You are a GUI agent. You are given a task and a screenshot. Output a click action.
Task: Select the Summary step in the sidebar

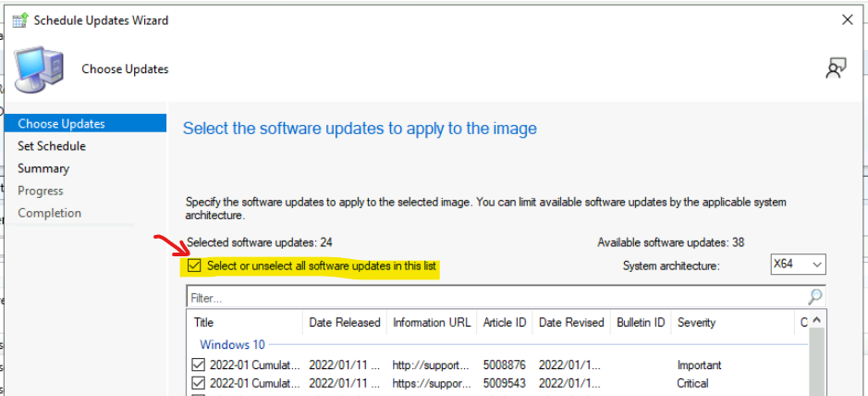(x=43, y=168)
